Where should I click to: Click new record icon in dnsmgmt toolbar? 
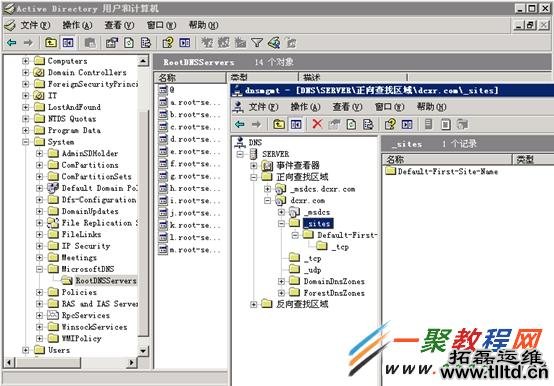tap(446, 124)
